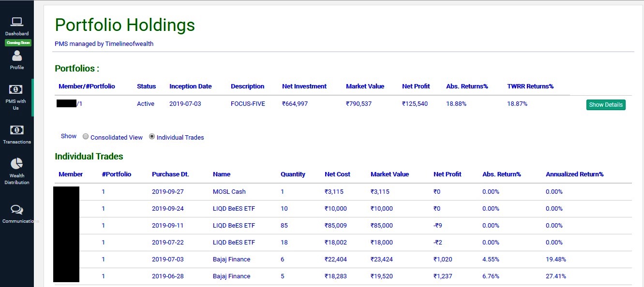Click the Show Details button
This screenshot has height=287, width=644.
(606, 105)
